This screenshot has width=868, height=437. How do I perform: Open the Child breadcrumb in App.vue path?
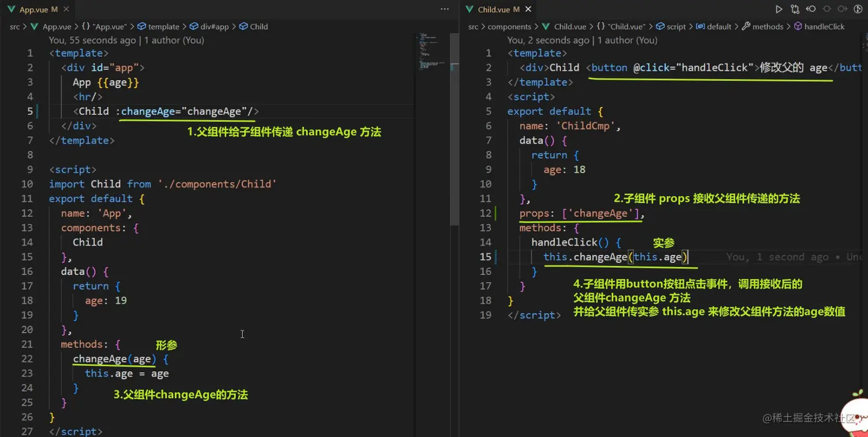pos(254,26)
